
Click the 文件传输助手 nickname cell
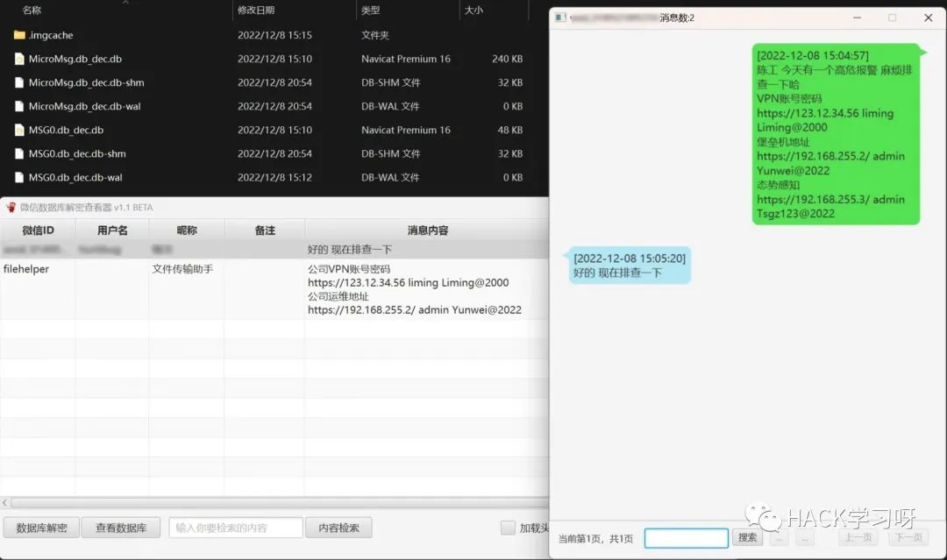coord(182,268)
